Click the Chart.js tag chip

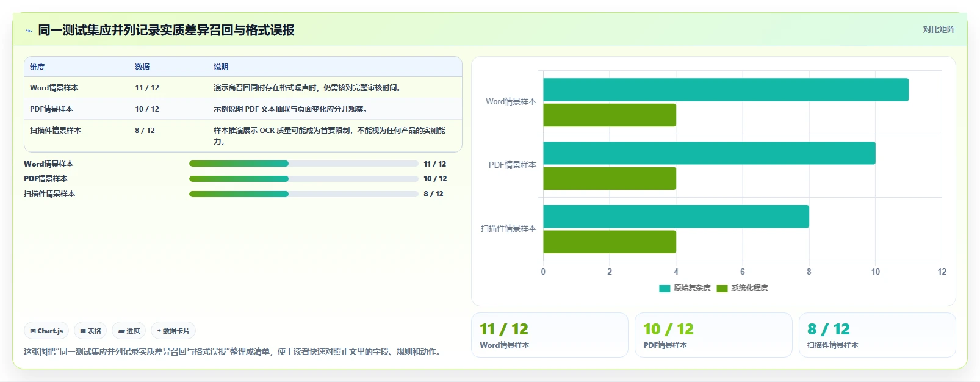coord(46,331)
